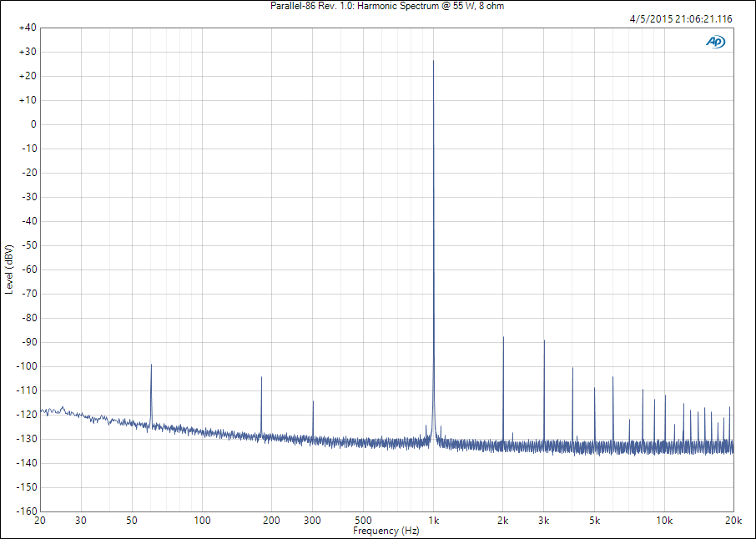Click the '5k' frequency tick label
Image resolution: width=756 pixels, height=539 pixels.
pos(594,521)
